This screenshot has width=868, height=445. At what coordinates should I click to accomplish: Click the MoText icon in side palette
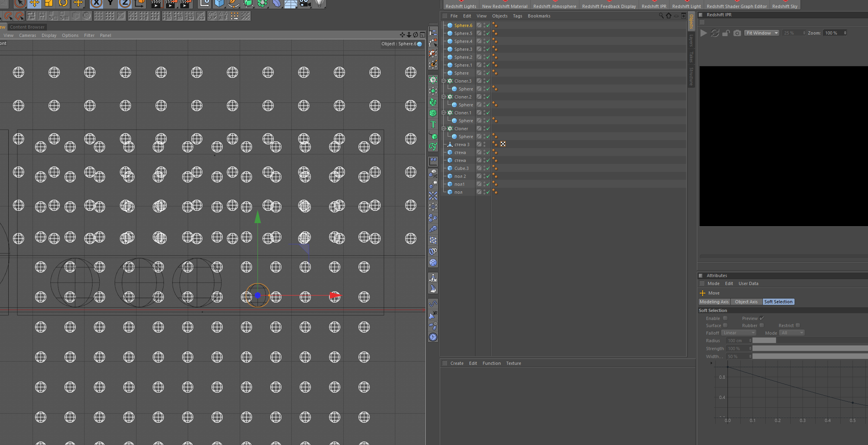[433, 124]
